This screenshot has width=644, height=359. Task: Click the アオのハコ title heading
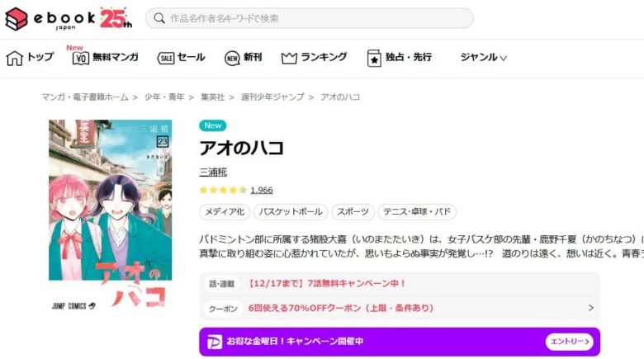(x=241, y=148)
